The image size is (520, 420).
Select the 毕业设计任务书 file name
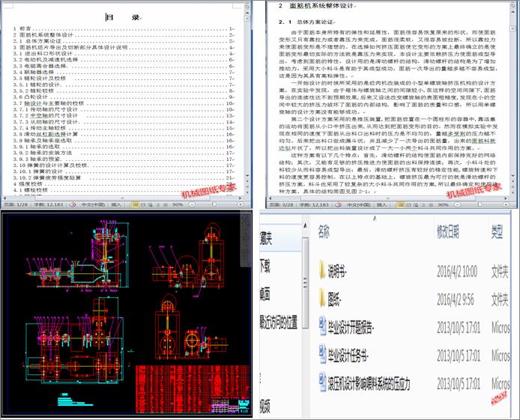[348, 356]
